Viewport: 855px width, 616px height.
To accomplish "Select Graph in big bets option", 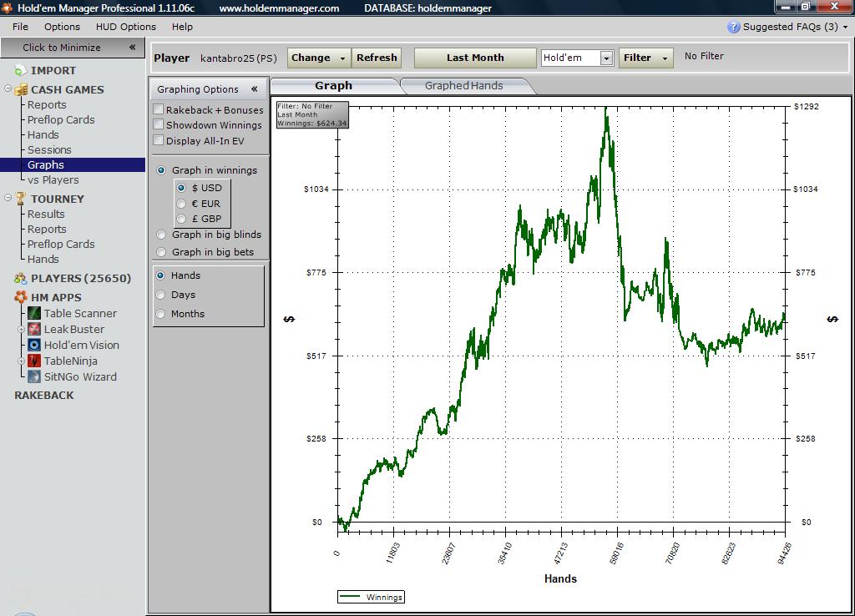I will click(161, 252).
